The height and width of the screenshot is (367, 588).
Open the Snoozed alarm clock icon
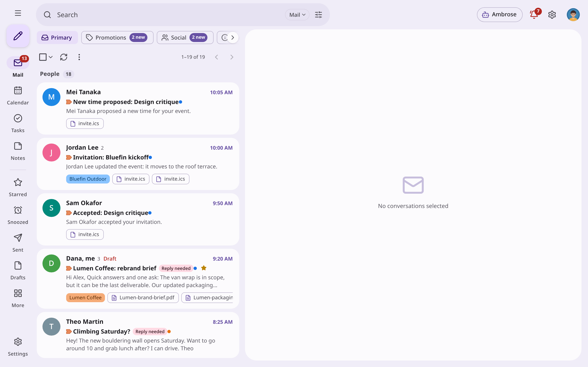(x=18, y=210)
